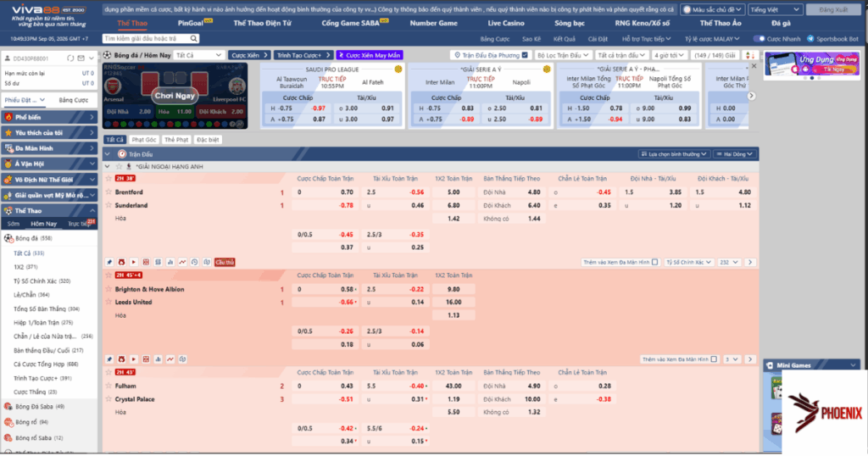Open live stream play icon for Brentford match
868x456 pixels.
coord(133,262)
